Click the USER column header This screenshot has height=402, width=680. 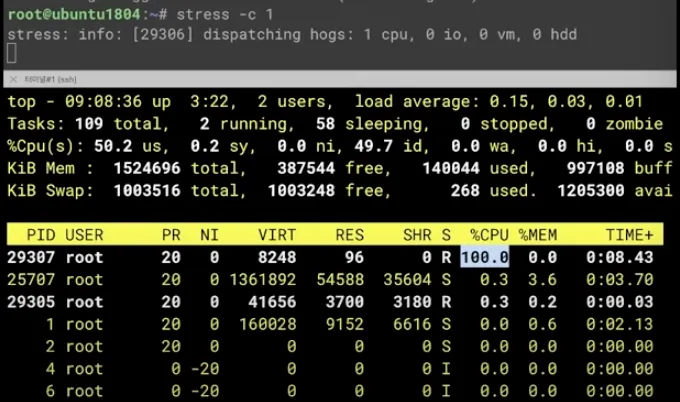(x=84, y=235)
